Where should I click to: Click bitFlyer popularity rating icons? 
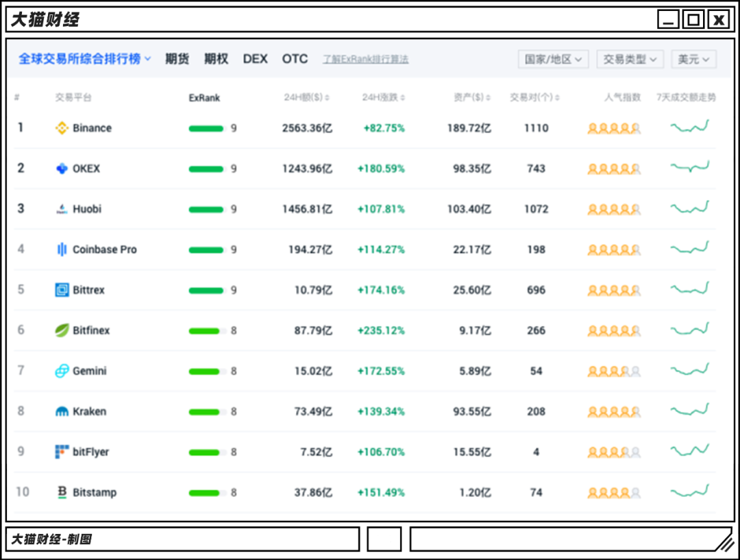point(614,452)
